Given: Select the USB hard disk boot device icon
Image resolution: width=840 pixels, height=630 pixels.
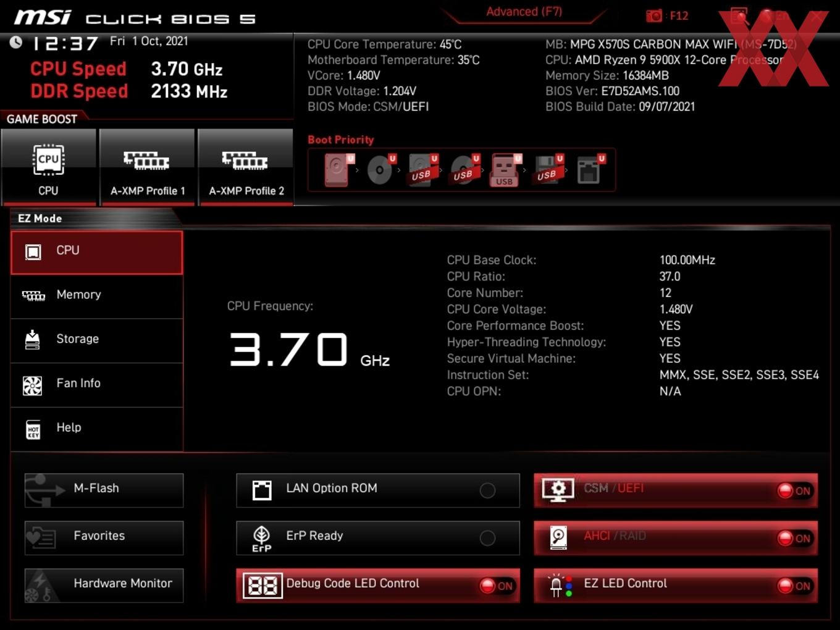Looking at the screenshot, I should [x=423, y=170].
